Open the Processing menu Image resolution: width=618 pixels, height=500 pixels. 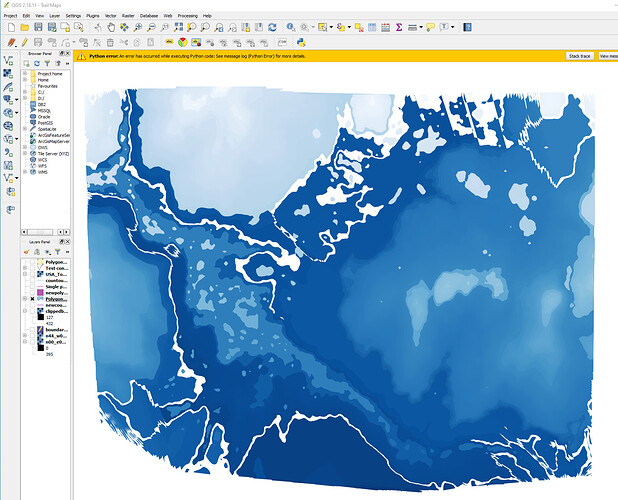188,17
